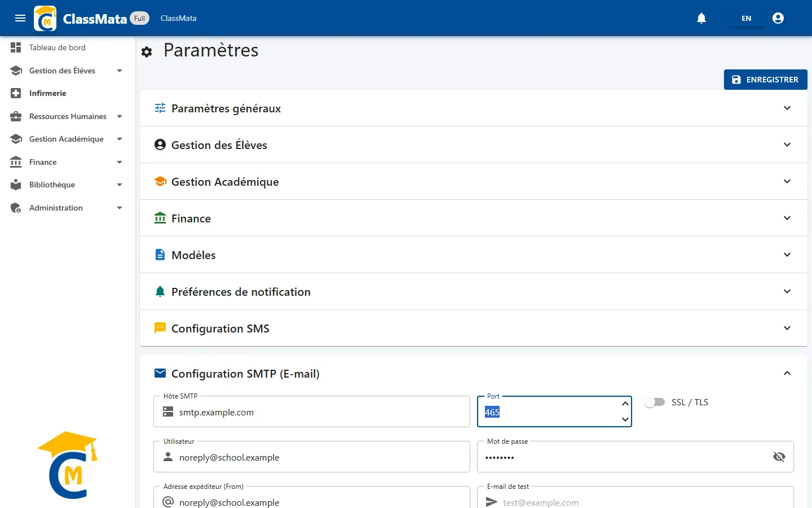Screen dimensions: 812x508
Task: Collapse Configuration SMTP panel chevron
Action: click(x=787, y=373)
